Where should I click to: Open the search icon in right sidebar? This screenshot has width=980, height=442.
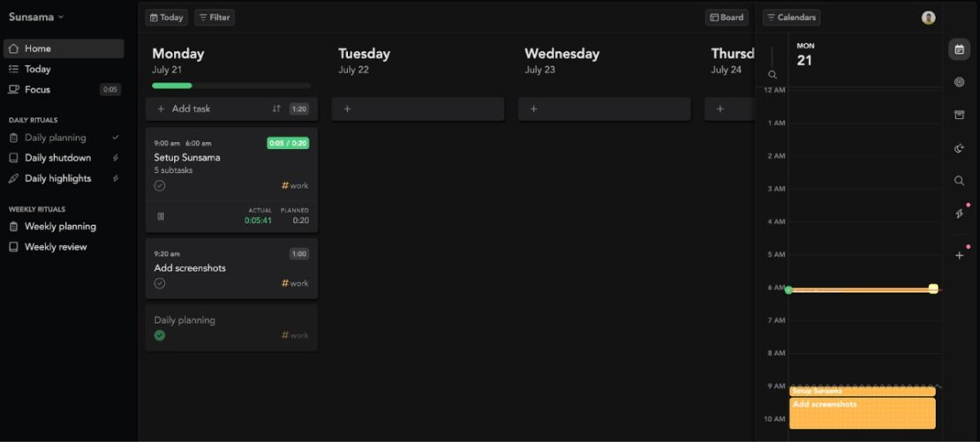[960, 181]
